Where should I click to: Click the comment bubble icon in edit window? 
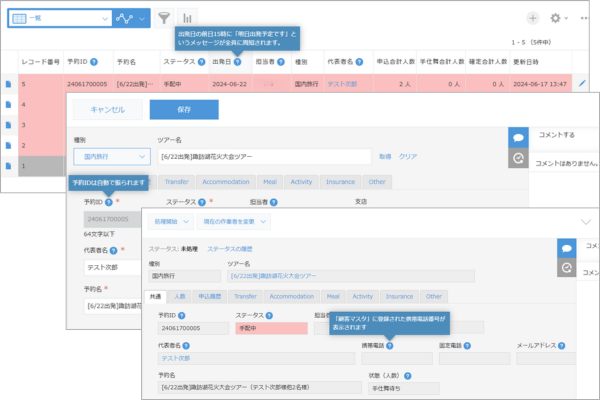(x=518, y=138)
